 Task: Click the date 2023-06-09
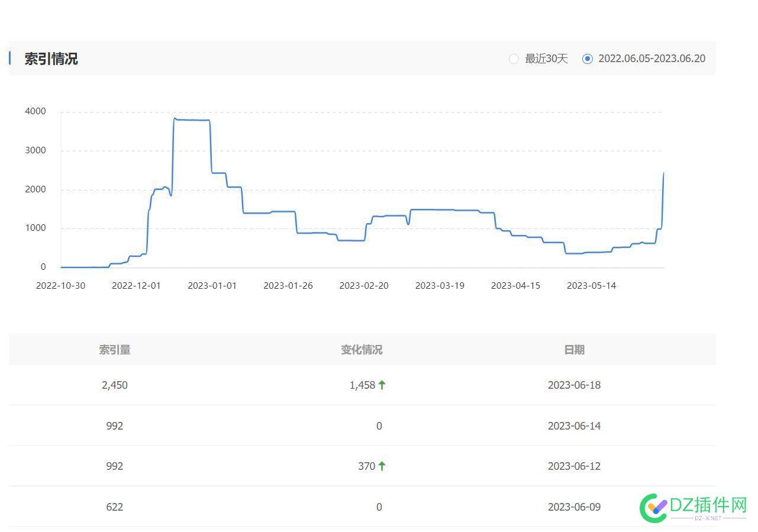(574, 507)
